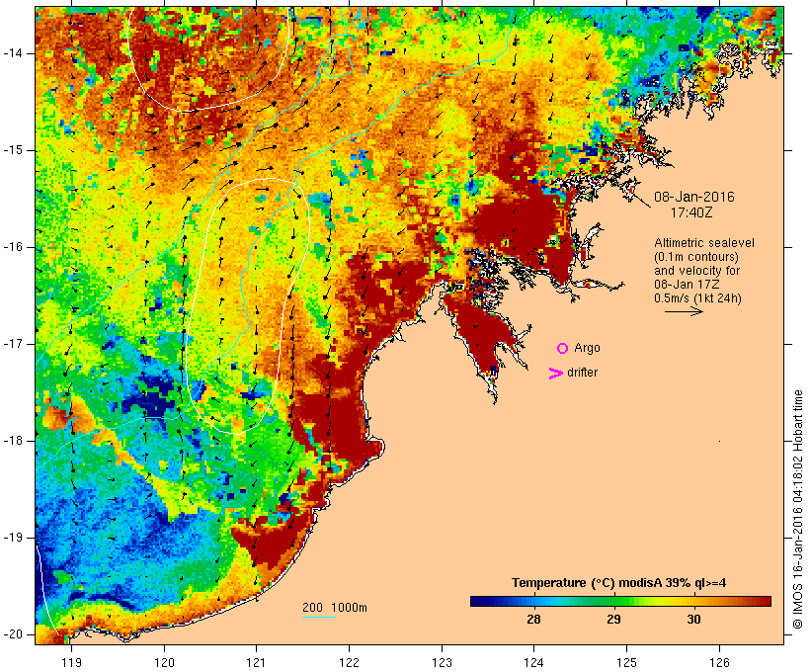Click the '-17' latitude axis label
The width and height of the screenshot is (810, 672).
click(x=12, y=344)
